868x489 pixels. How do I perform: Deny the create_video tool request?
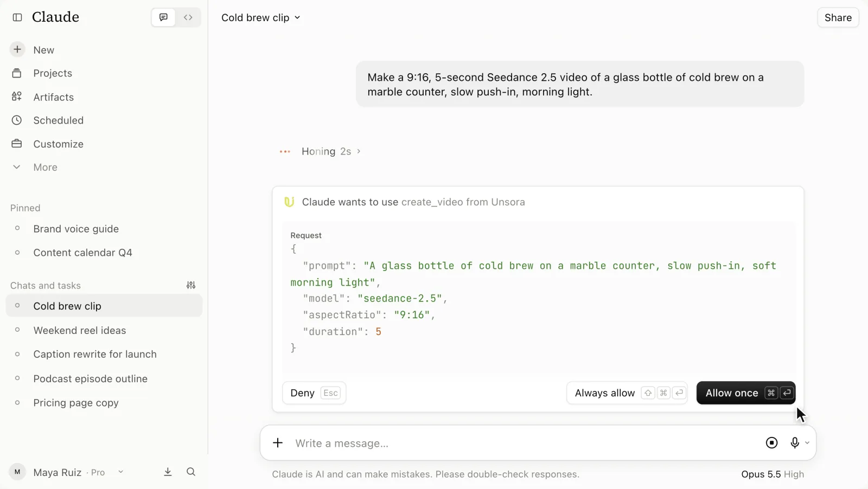point(314,393)
